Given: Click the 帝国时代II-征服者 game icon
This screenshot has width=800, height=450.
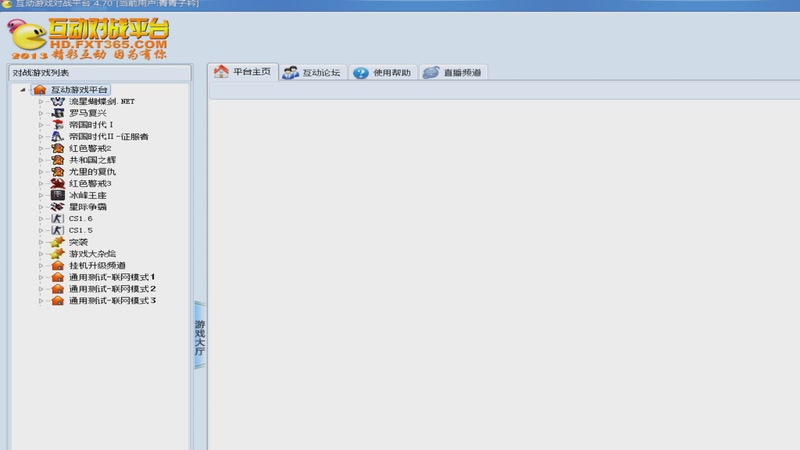Looking at the screenshot, I should (58, 137).
